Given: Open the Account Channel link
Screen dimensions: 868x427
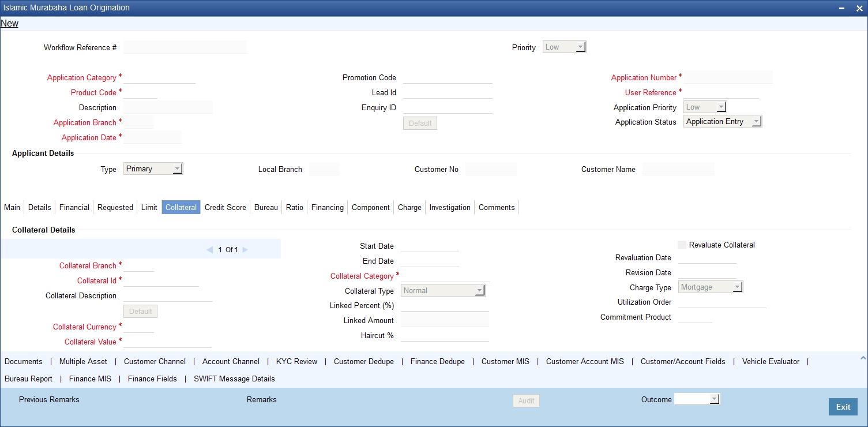Looking at the screenshot, I should (x=231, y=361).
